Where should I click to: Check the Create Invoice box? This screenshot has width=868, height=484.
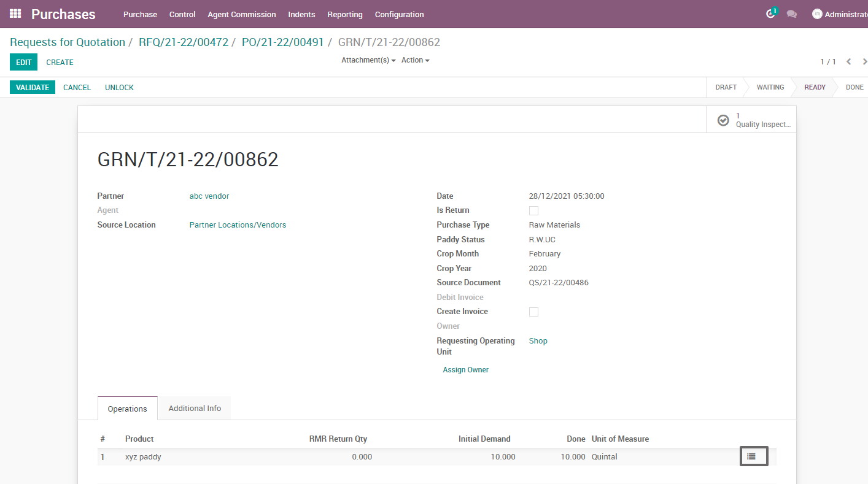coord(533,312)
